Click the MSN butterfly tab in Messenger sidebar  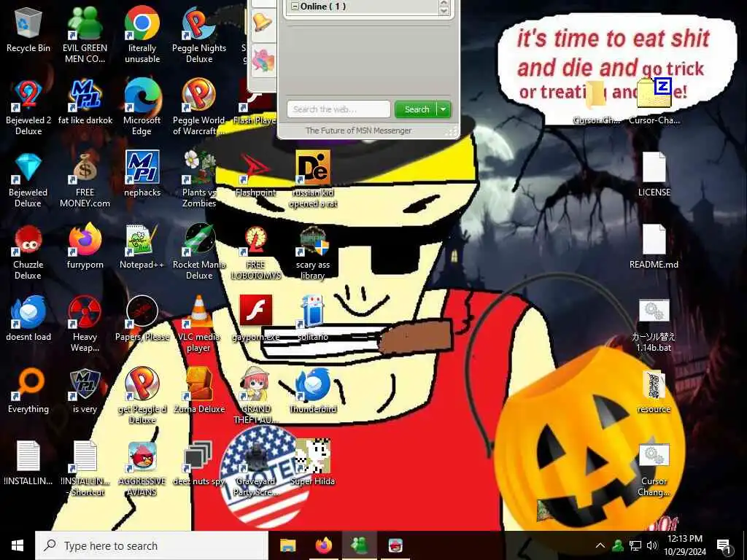click(x=263, y=61)
